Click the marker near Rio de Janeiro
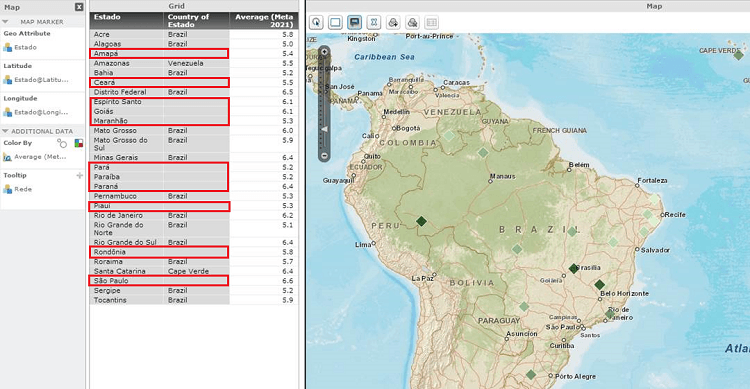 pos(609,314)
